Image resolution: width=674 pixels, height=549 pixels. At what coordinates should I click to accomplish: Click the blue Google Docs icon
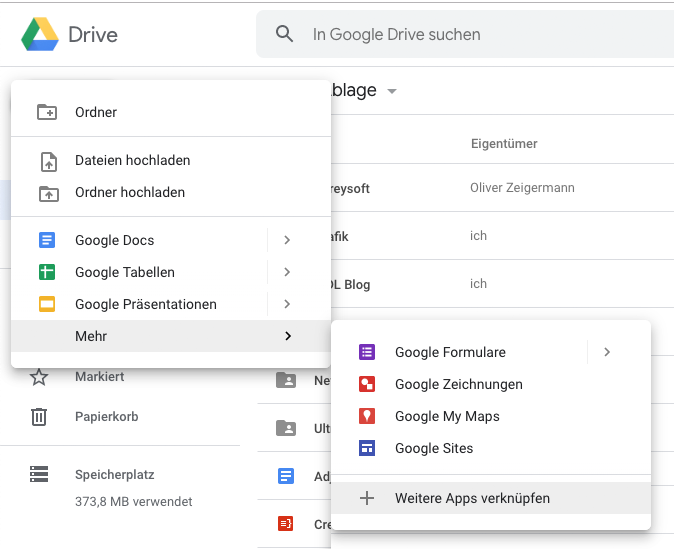point(47,240)
